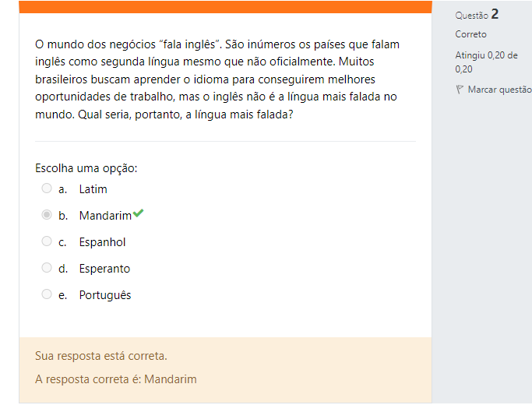Viewport: 532px width, 405px height.
Task: Select the radio button for Latim
Action: (x=47, y=188)
